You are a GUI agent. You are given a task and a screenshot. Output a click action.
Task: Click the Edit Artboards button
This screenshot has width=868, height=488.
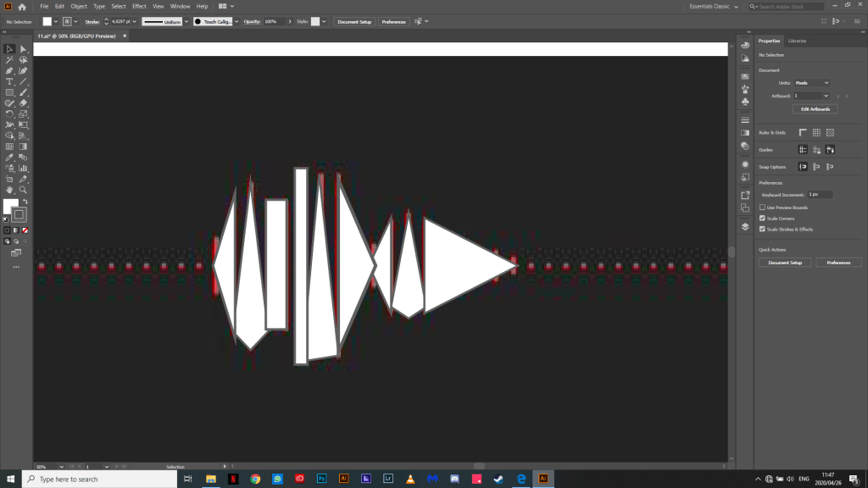(x=815, y=109)
